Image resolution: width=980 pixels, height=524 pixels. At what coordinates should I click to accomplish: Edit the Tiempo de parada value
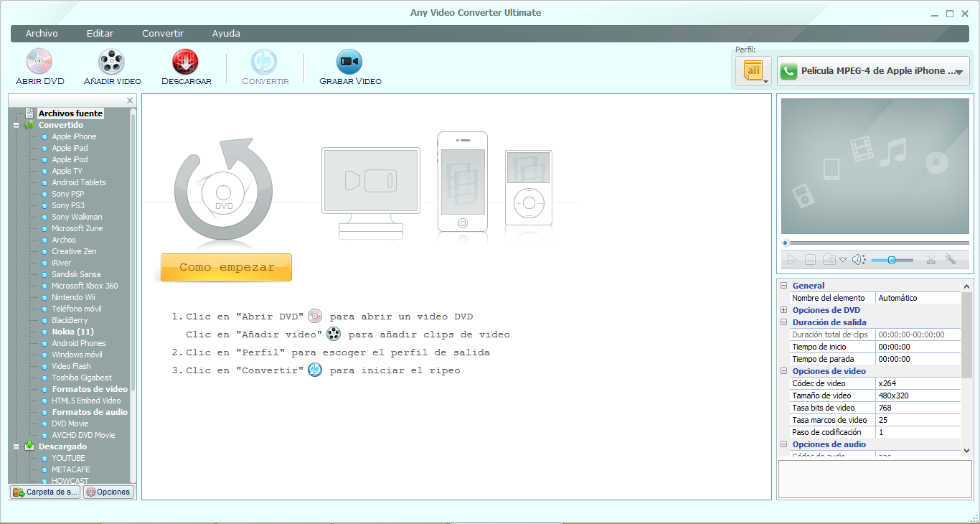[918, 359]
